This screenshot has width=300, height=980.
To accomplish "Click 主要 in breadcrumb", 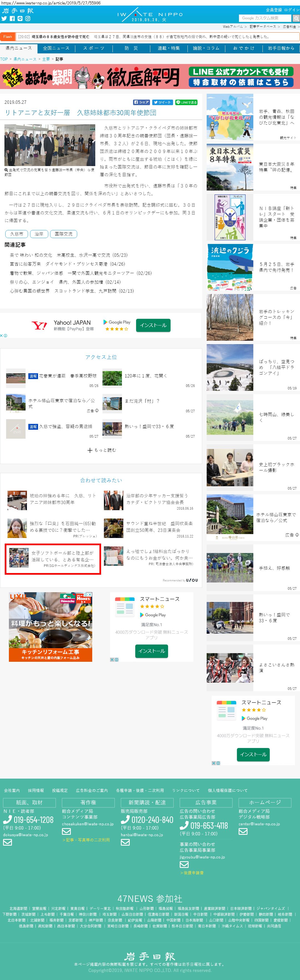I will click(x=46, y=59).
